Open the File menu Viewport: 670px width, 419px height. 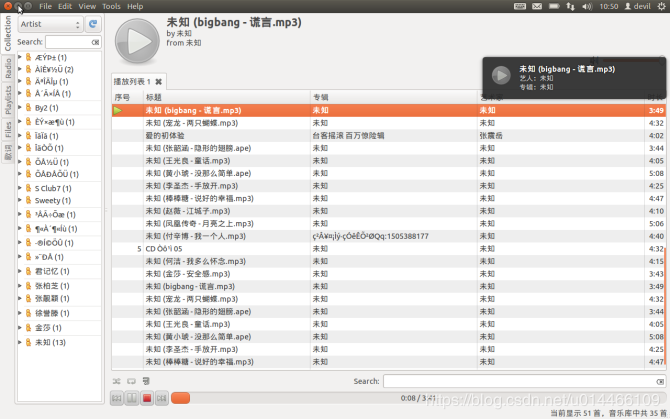coord(45,6)
